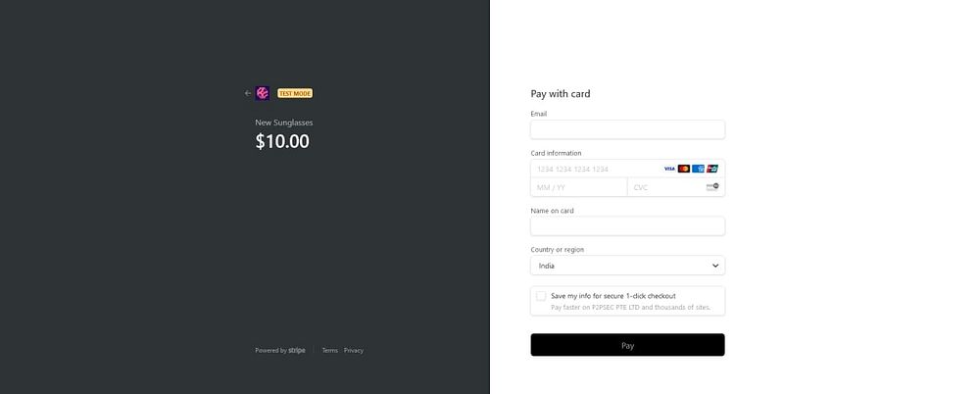Click the UnionPay card brand icon
The height and width of the screenshot is (394, 980).
(x=712, y=169)
